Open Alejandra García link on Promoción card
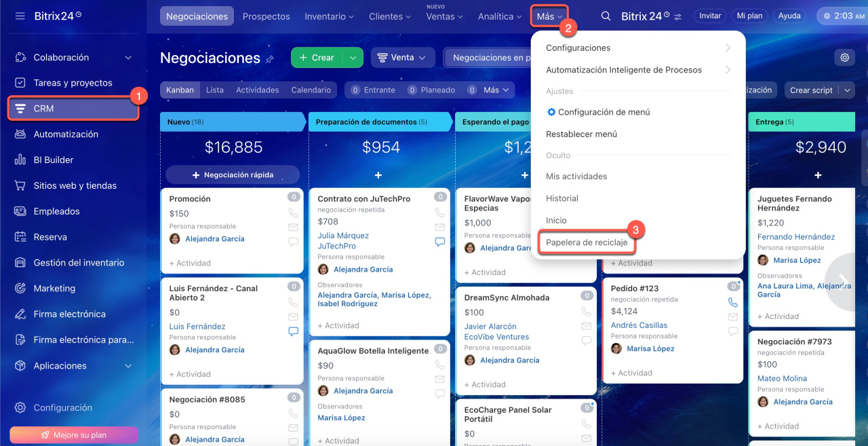The height and width of the screenshot is (446, 868). [x=214, y=239]
